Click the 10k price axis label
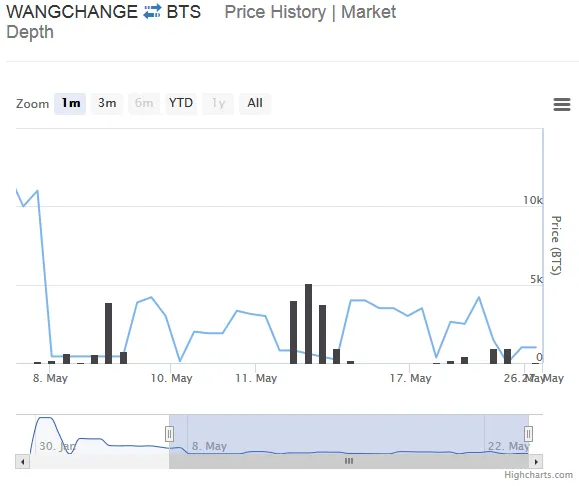Viewport: 579px width, 486px height. pos(532,200)
